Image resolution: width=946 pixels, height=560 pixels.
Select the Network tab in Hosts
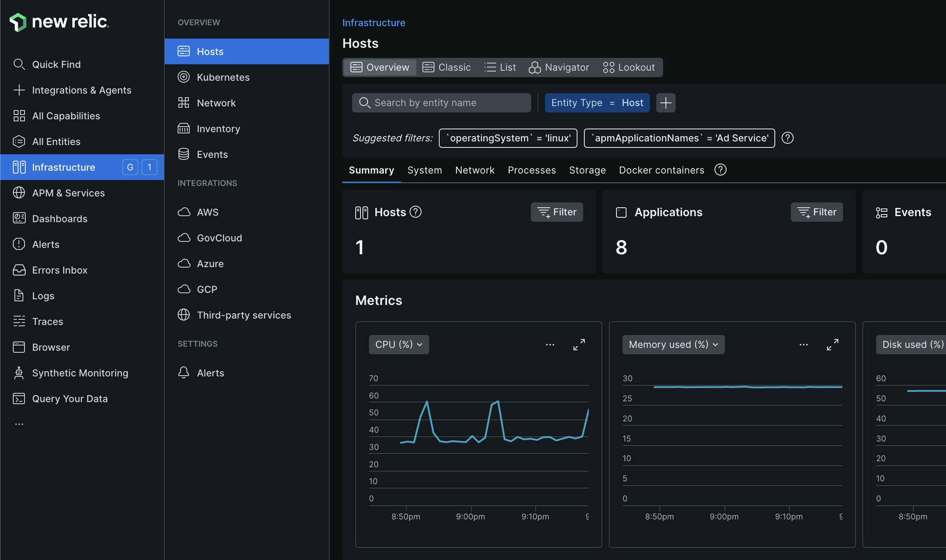coord(475,170)
